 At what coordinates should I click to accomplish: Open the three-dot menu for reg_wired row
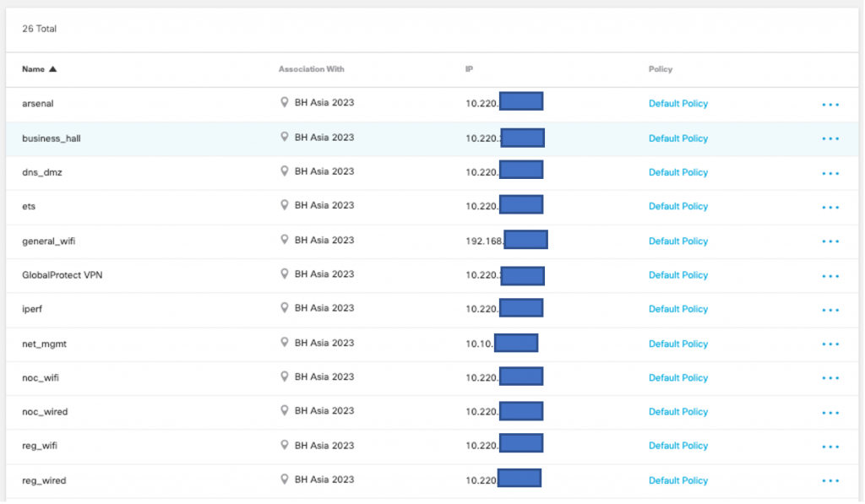pyautogui.click(x=830, y=481)
